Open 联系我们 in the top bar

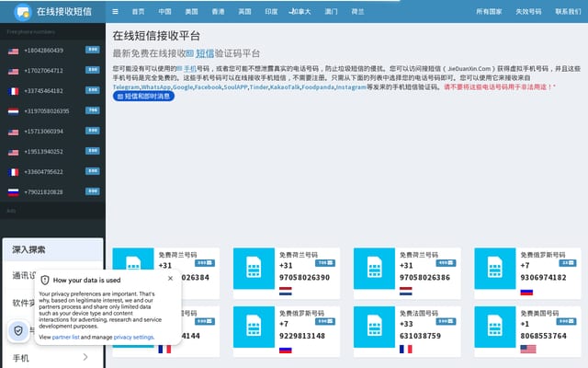568,12
